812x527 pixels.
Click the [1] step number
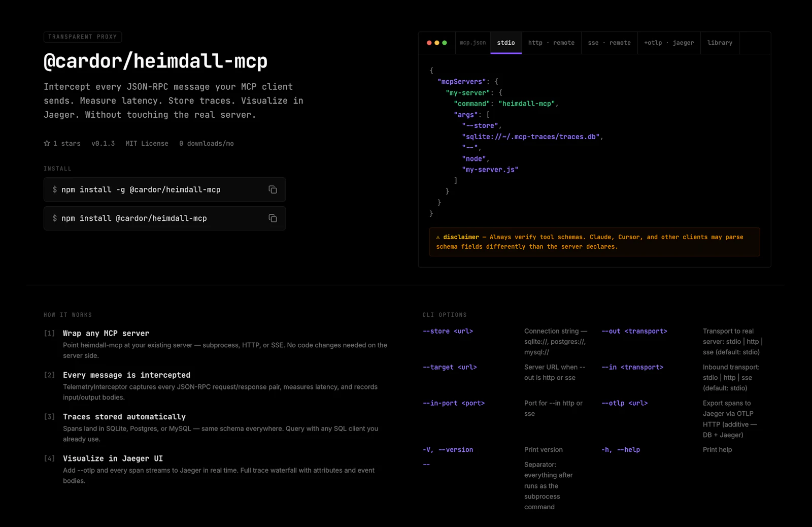[49, 334]
